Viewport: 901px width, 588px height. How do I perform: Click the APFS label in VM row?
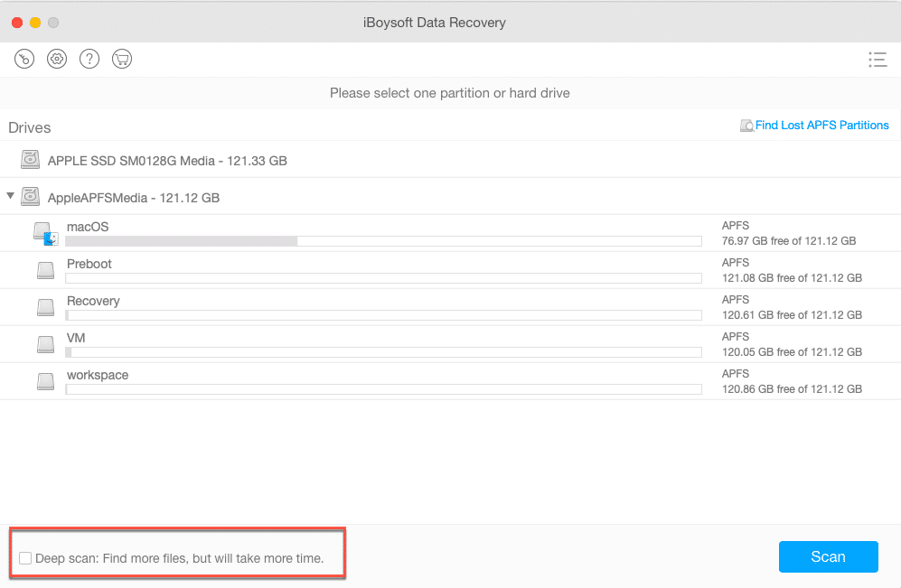(x=736, y=337)
